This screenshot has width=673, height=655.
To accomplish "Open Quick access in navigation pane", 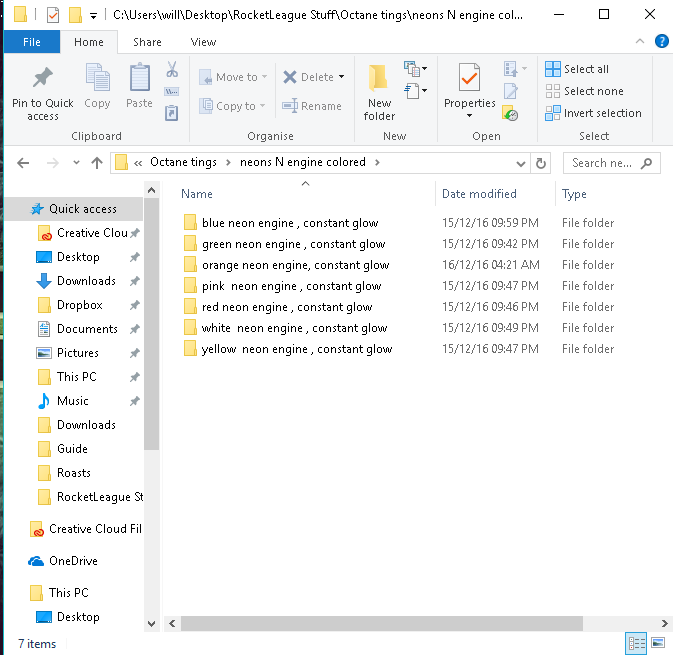I will (73, 209).
